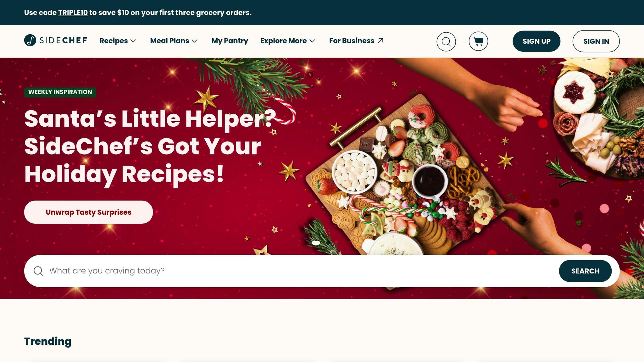Open the header search magnifier icon

click(446, 41)
